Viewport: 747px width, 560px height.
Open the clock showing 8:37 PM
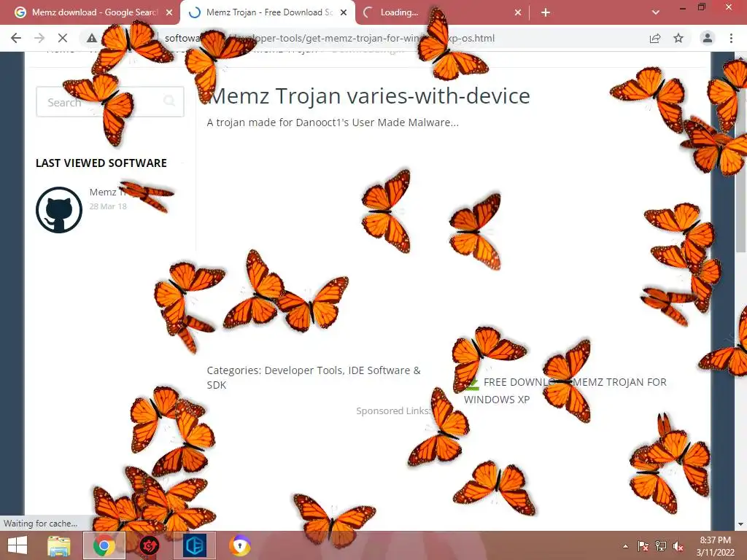716,546
